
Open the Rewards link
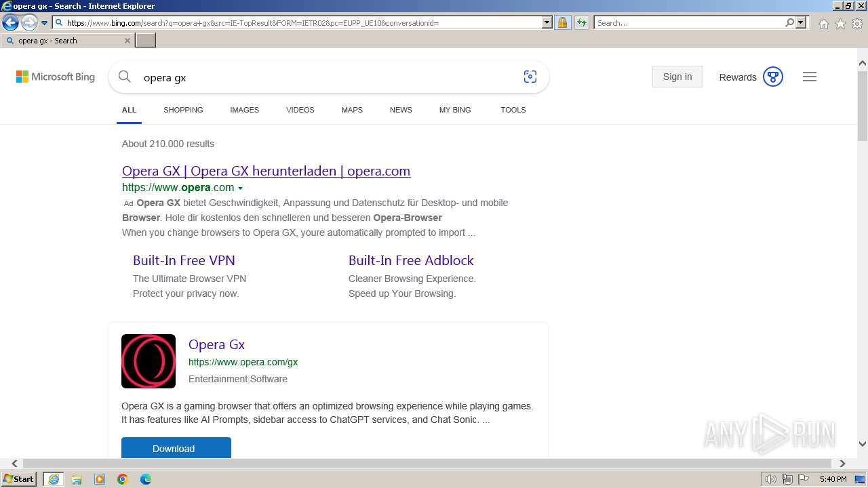[738, 77]
